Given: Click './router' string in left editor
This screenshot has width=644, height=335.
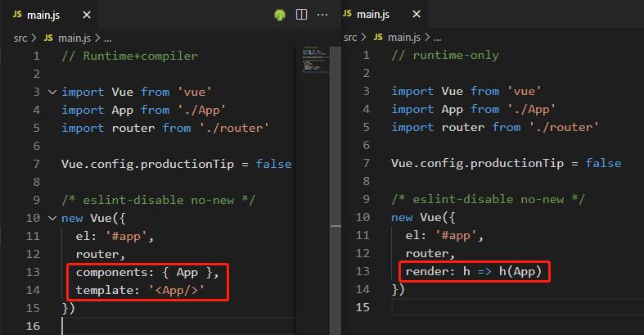Looking at the screenshot, I should click(234, 128).
